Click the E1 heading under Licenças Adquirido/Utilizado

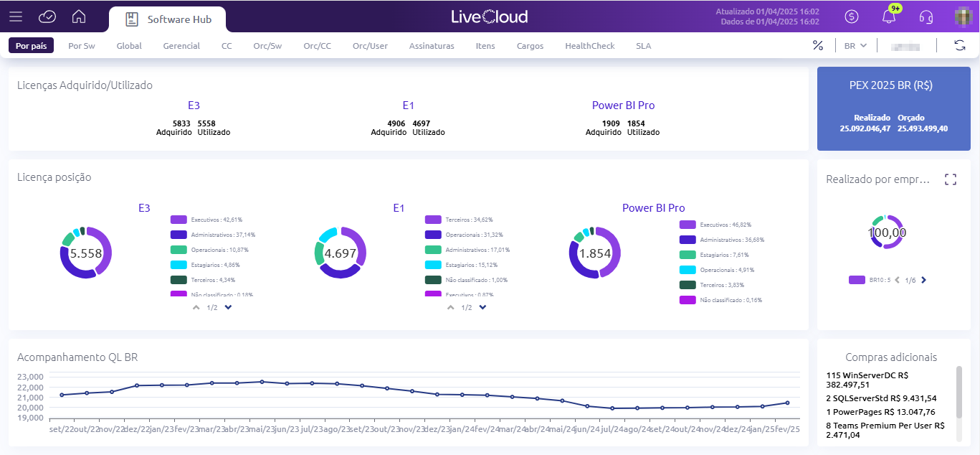[x=408, y=105]
